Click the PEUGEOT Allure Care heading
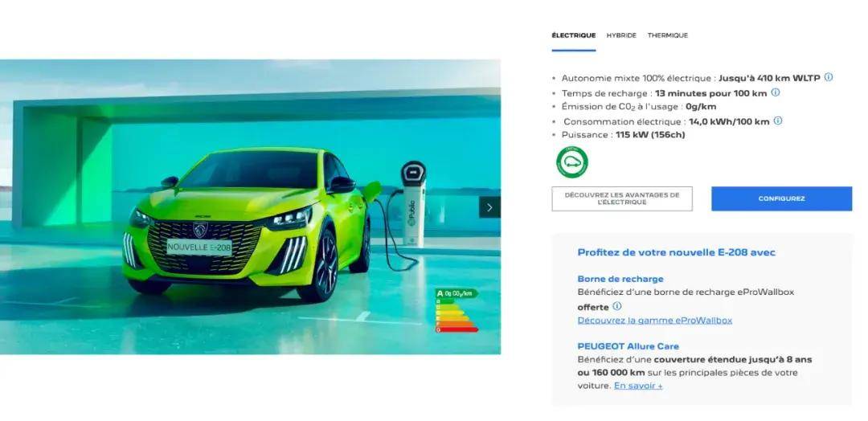Screen dimensions: 868x421 click(628, 346)
